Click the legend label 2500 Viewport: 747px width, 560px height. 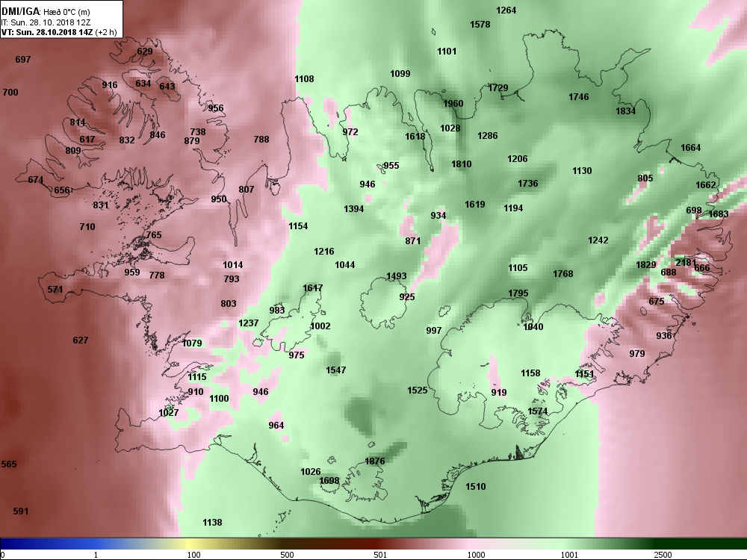tap(663, 555)
